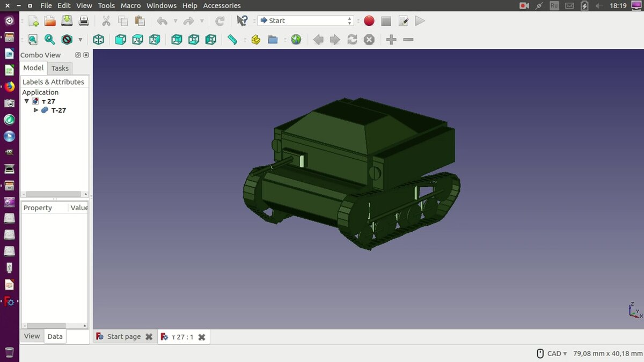Switch to the Data properties tab
Image resolution: width=644 pixels, height=362 pixels.
[x=55, y=336]
